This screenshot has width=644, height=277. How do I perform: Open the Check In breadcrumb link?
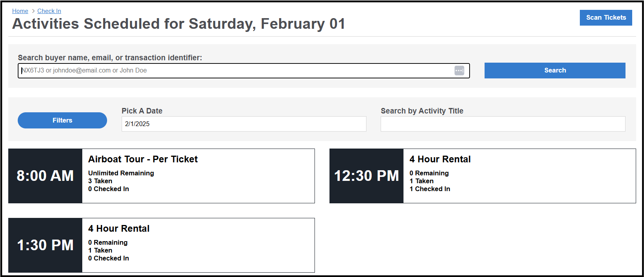49,11
